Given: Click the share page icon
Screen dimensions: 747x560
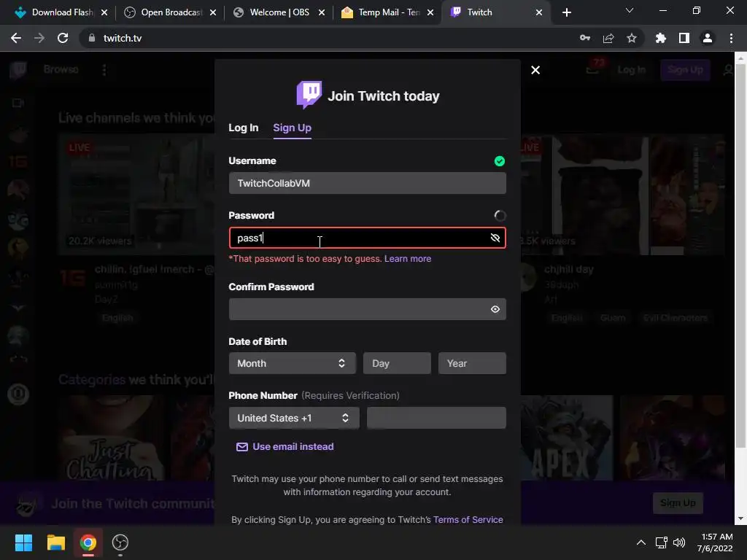Looking at the screenshot, I should pos(608,38).
